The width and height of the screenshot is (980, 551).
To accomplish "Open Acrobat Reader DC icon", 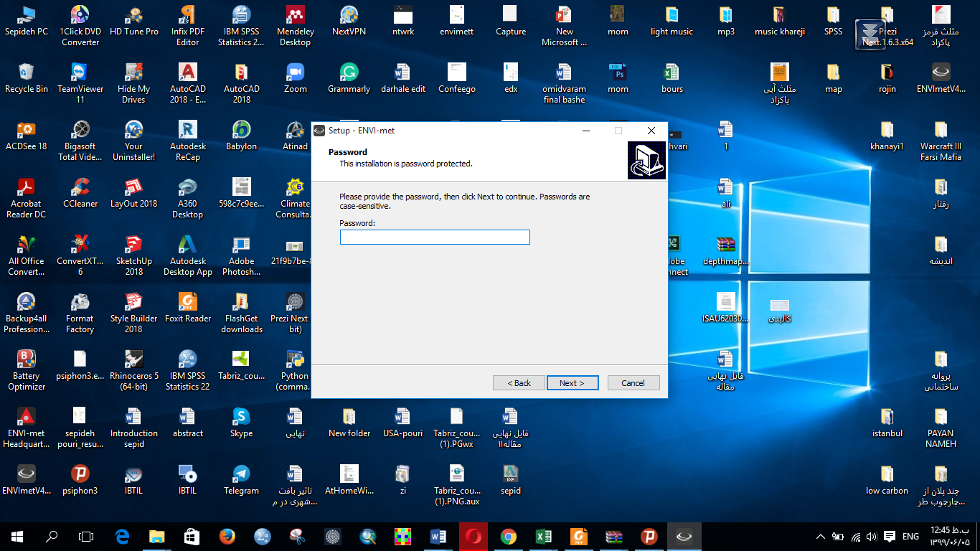I will [x=27, y=197].
